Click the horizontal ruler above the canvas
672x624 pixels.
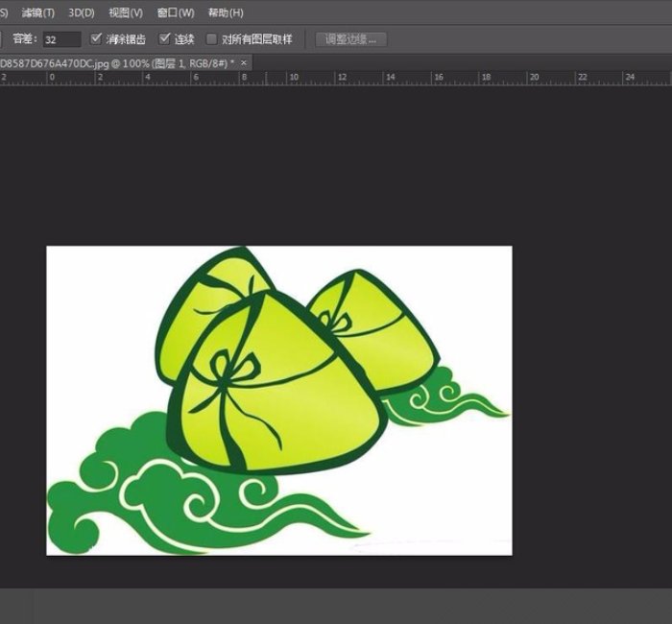(x=336, y=77)
